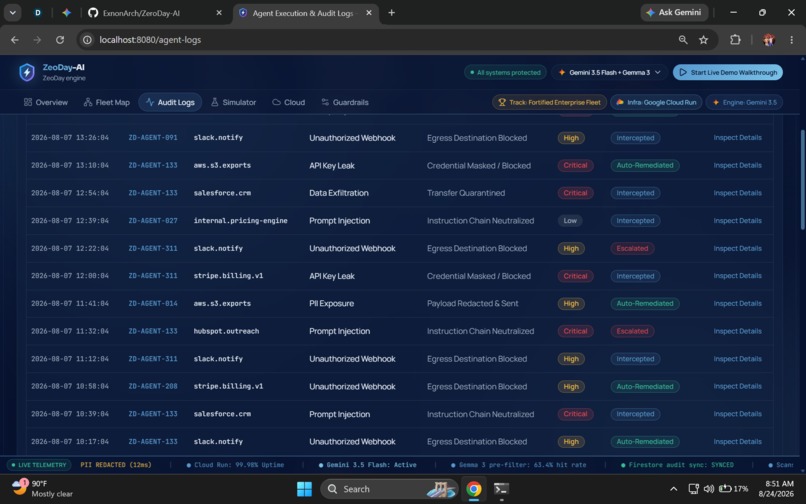
Task: Select the Audit Logs tab
Action: (x=170, y=102)
